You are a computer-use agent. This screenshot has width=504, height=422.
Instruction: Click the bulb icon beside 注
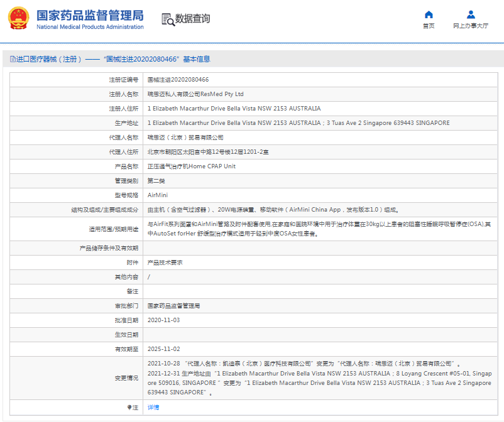tap(129, 407)
